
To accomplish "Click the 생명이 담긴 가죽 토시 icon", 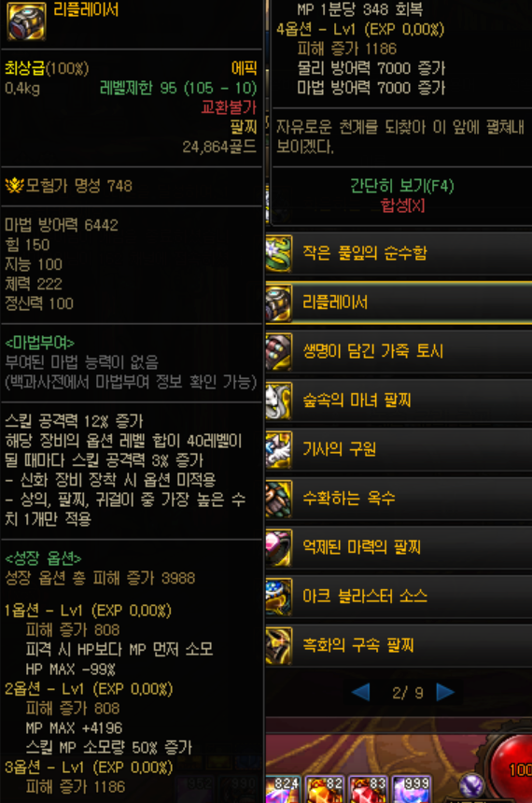I will tap(279, 351).
